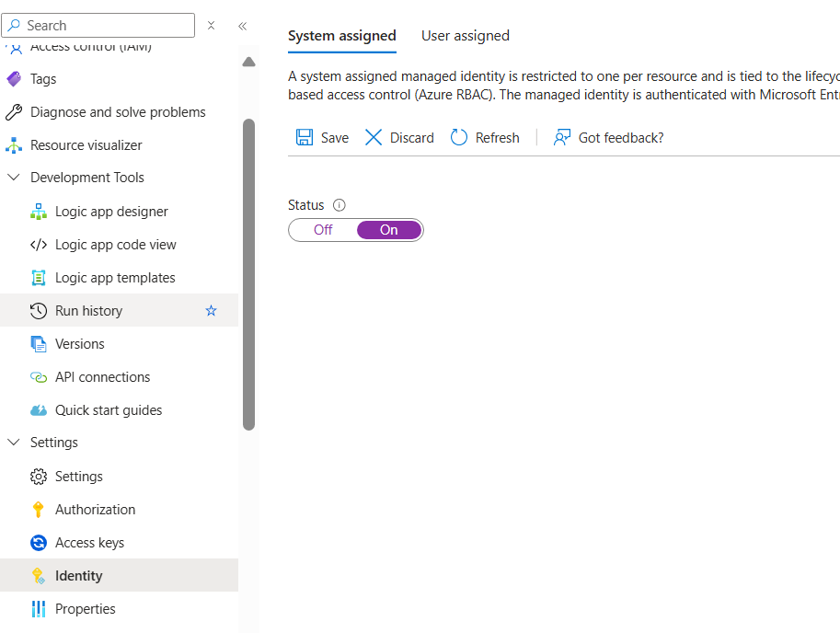The image size is (840, 633).
Task: Click the Status info tooltip icon
Action: coord(339,204)
